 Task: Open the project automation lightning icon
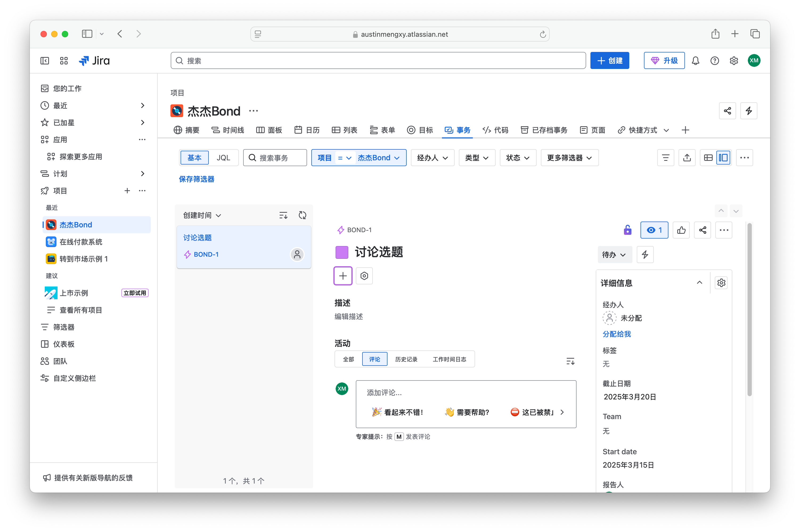click(748, 111)
